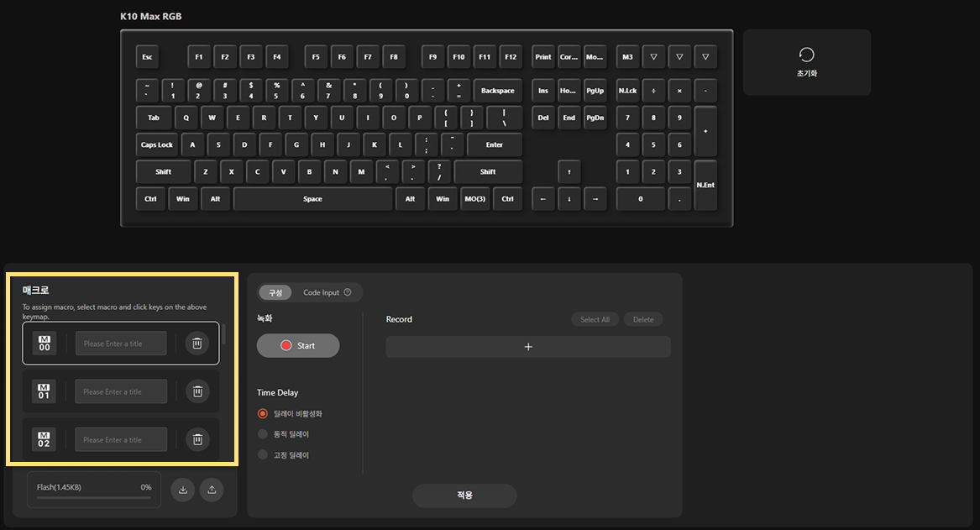
Task: Click Select All in Record panel
Action: [595, 319]
